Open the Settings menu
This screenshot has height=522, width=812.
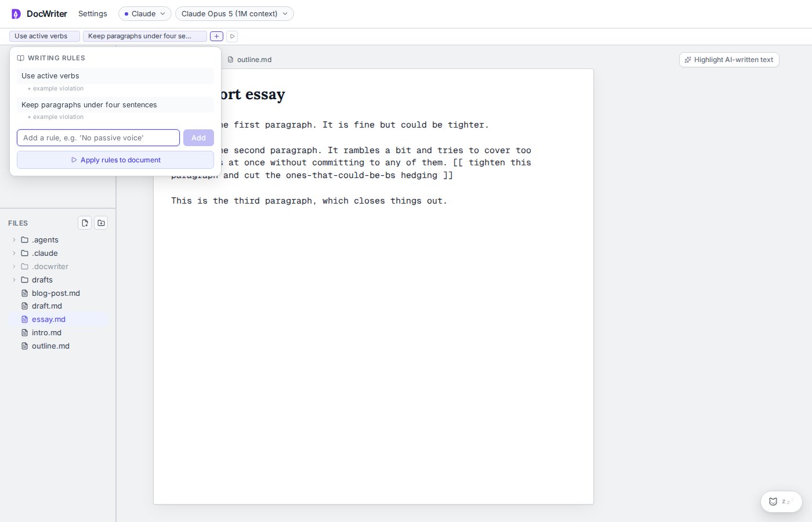(93, 14)
